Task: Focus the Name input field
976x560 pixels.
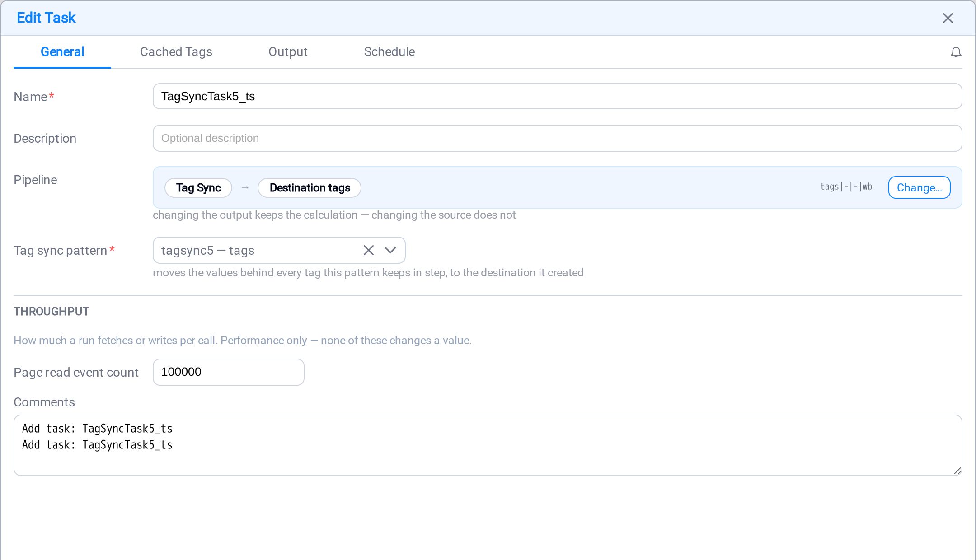Action: point(557,96)
